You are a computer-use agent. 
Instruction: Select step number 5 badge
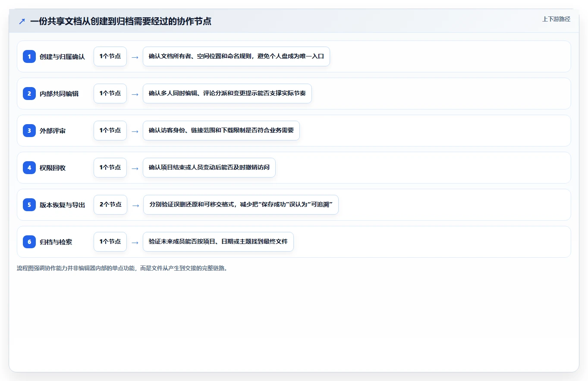[29, 205]
